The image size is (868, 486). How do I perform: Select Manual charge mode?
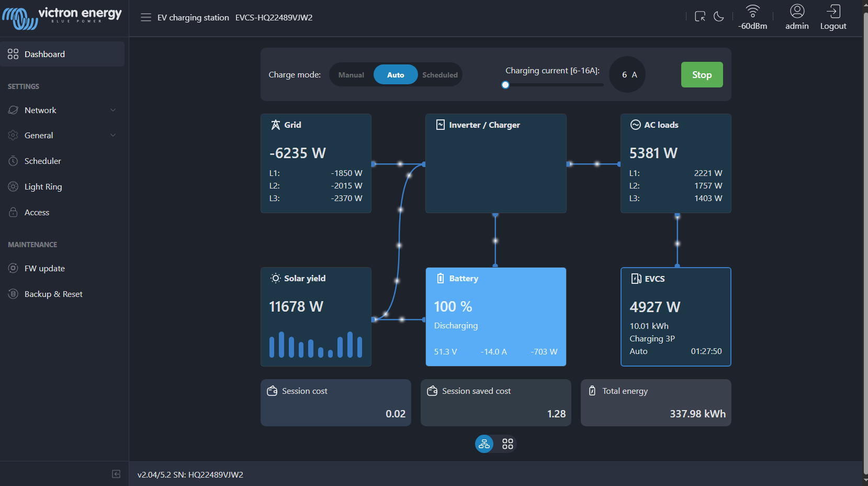[x=351, y=75]
